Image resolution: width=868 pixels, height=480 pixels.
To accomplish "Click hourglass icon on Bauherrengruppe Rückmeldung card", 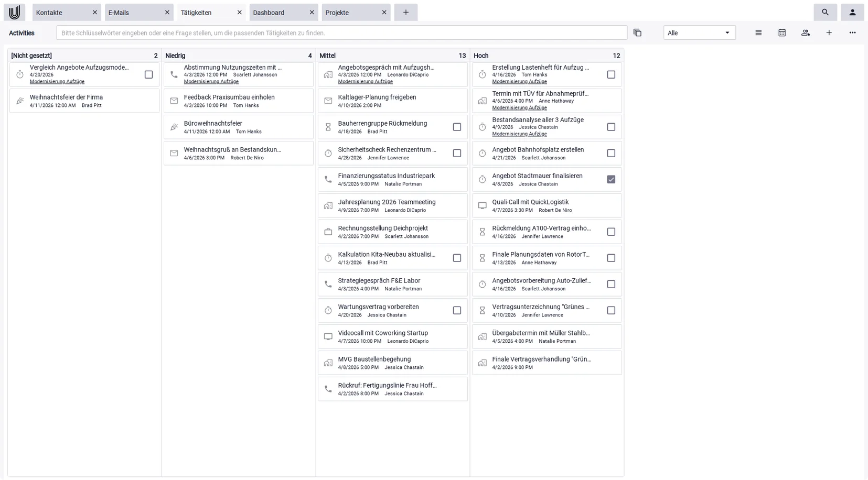I will pos(328,127).
